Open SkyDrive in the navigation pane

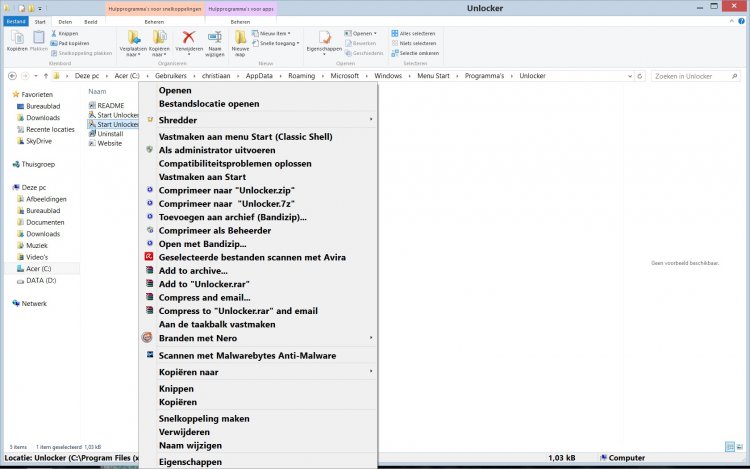click(x=38, y=141)
